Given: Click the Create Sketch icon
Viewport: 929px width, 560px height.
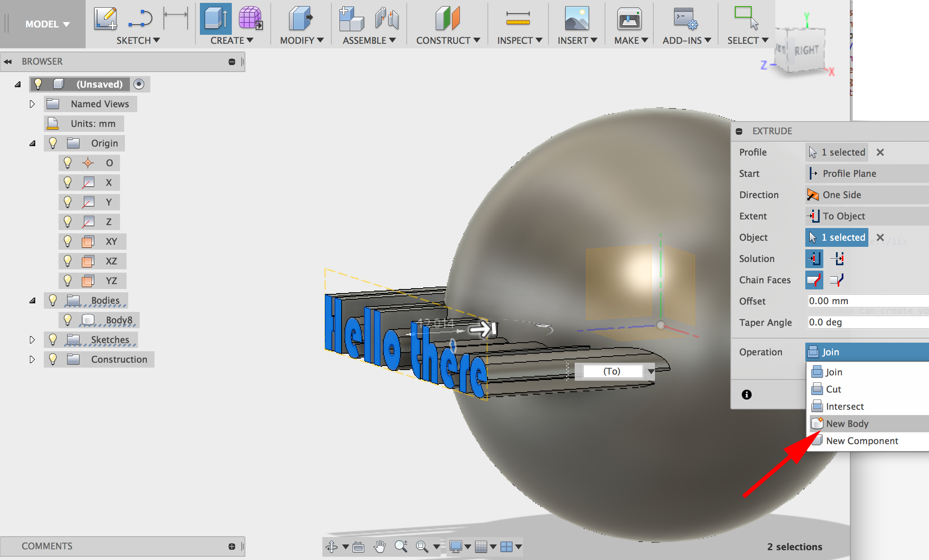Looking at the screenshot, I should click(x=105, y=19).
